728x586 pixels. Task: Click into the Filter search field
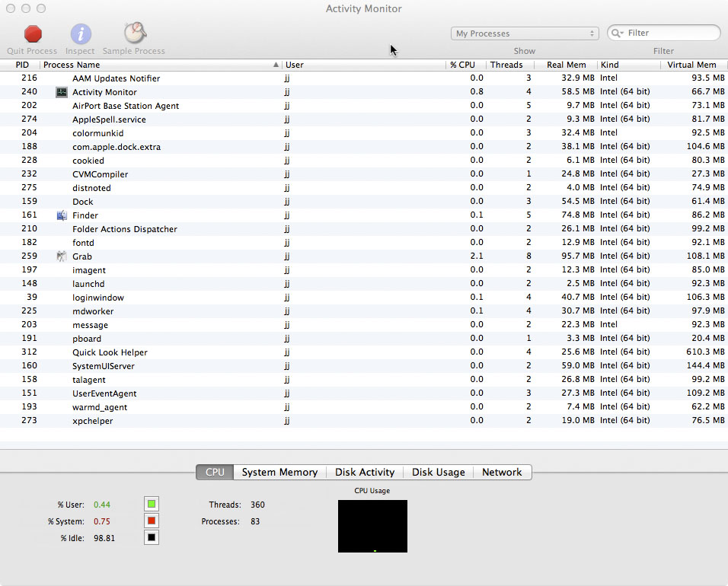[x=664, y=33]
